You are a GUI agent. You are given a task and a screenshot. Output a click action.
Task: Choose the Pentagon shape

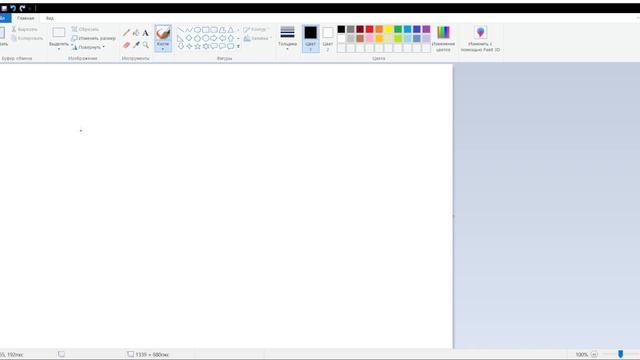click(x=197, y=38)
